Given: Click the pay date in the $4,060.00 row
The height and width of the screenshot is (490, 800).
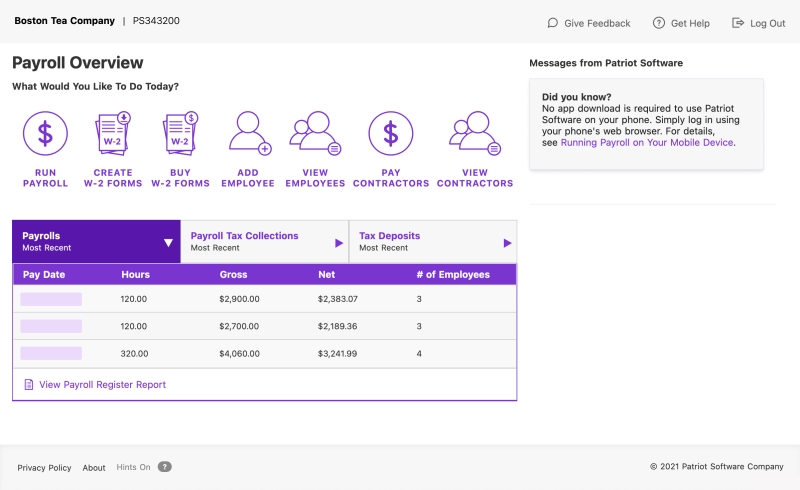Looking at the screenshot, I should point(51,353).
